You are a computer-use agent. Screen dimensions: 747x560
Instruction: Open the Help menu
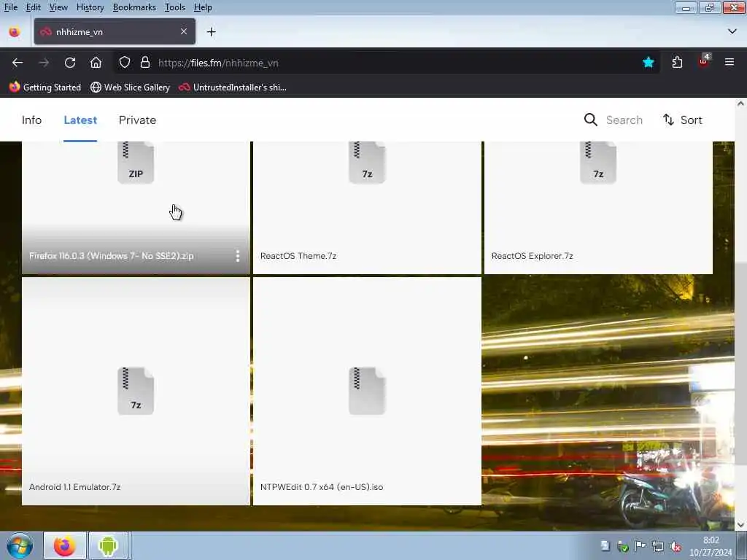[x=203, y=7]
